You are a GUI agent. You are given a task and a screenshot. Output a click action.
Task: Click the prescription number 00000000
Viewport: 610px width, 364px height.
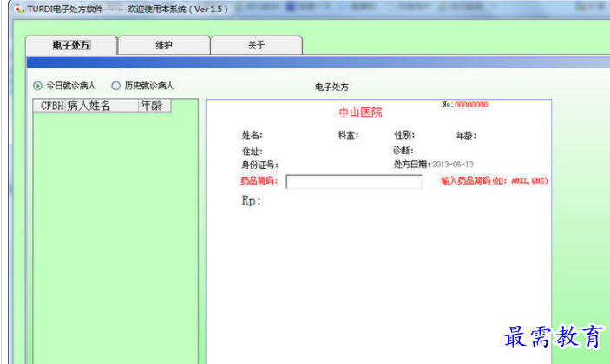pyautogui.click(x=471, y=105)
